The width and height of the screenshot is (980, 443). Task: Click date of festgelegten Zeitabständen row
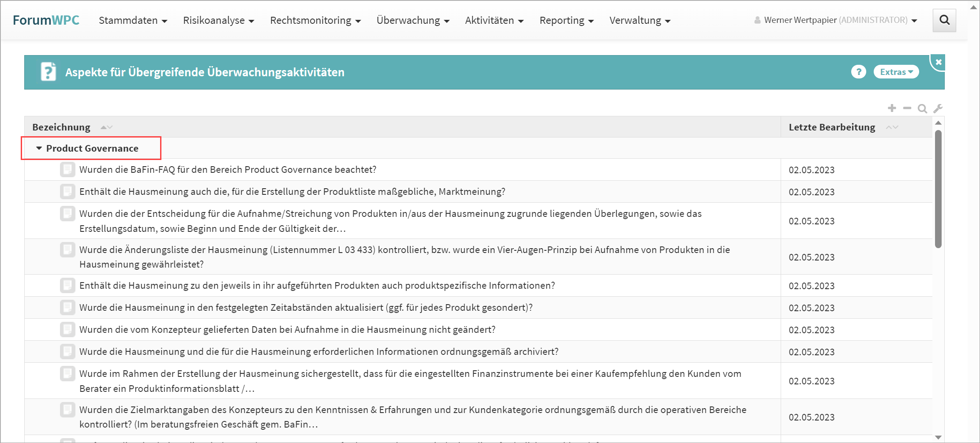point(812,308)
